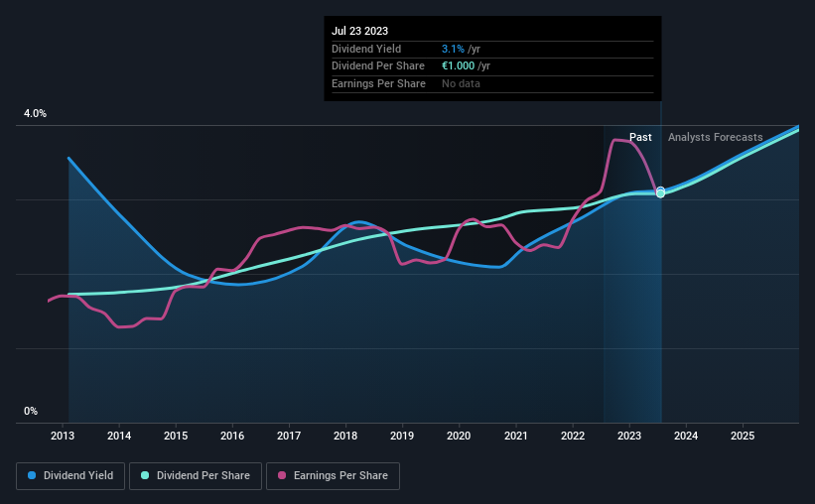The width and height of the screenshot is (815, 504).
Task: Click the 2017 x-axis label
Action: tap(289, 436)
